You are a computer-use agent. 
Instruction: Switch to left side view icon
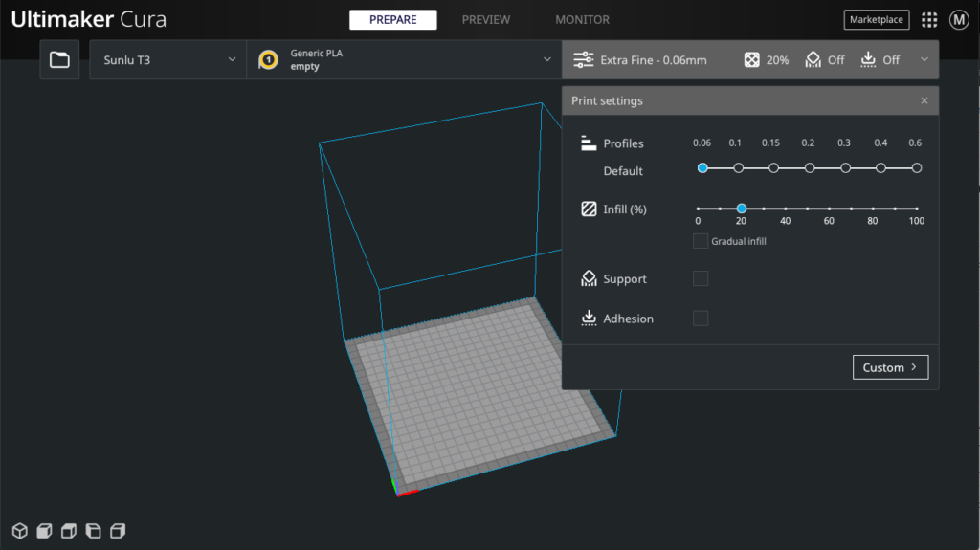[x=93, y=531]
